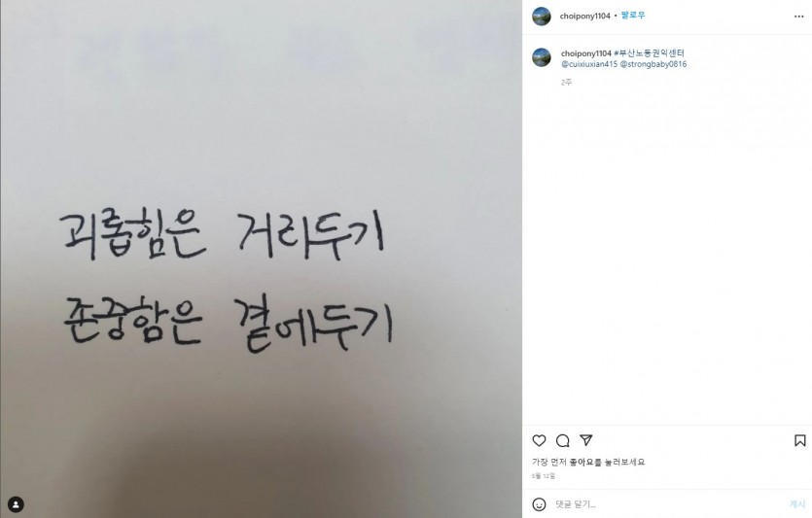
Task: Click choipony1104 avatar beside the caption
Action: point(542,57)
